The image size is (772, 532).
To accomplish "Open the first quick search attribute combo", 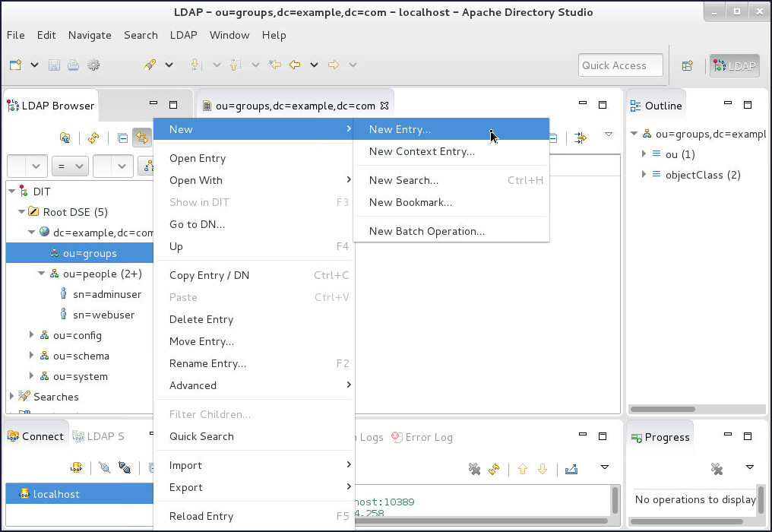I will [x=27, y=166].
